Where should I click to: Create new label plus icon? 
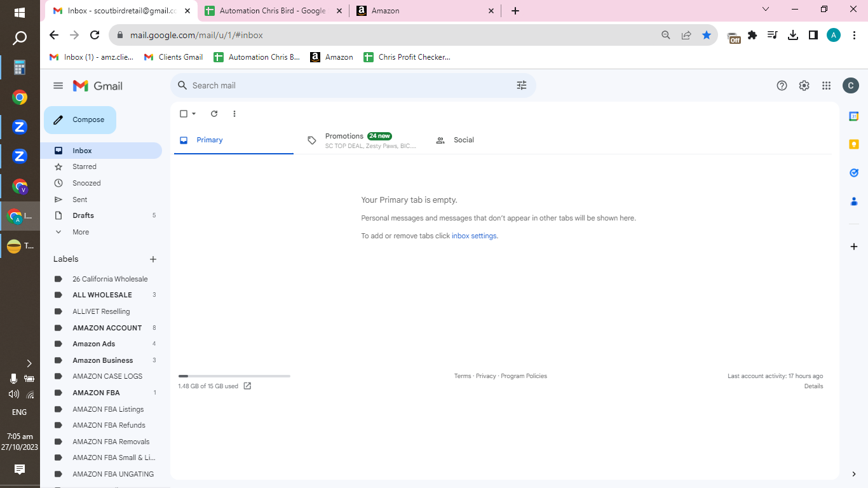(x=153, y=259)
